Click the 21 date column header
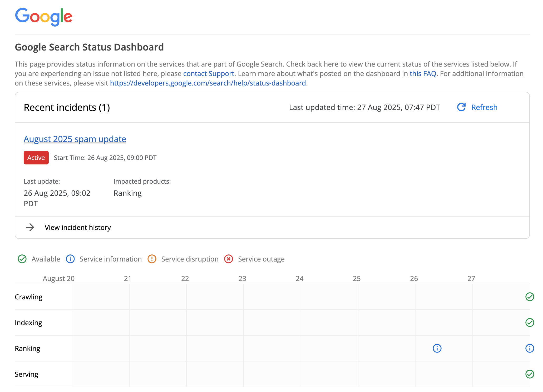Screen dimensions: 543x392 (128, 278)
